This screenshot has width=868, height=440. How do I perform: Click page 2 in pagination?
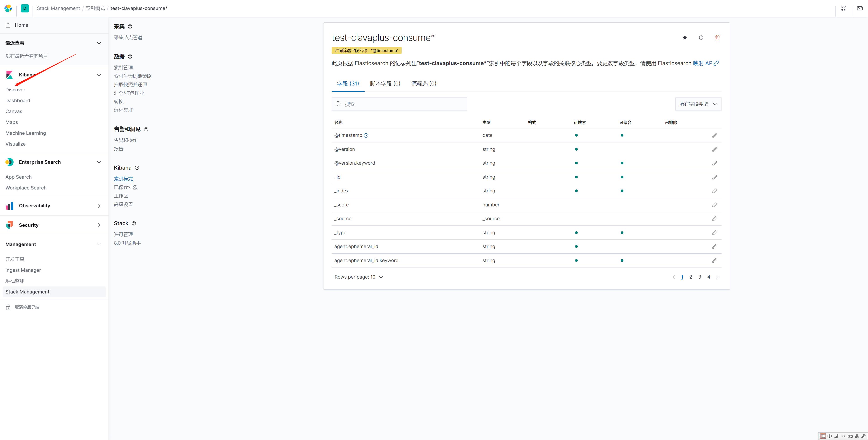pos(691,277)
